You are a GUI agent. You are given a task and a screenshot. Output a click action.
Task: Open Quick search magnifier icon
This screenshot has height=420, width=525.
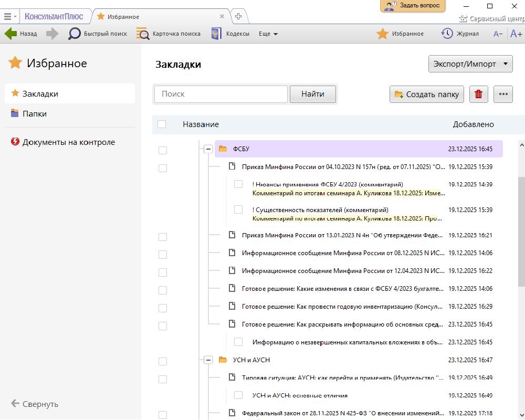click(75, 34)
